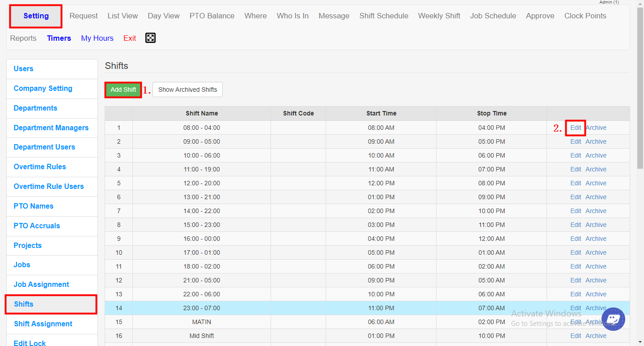This screenshot has height=346, width=644.
Task: Click the fullscreen expand icon
Action: pos(150,38)
